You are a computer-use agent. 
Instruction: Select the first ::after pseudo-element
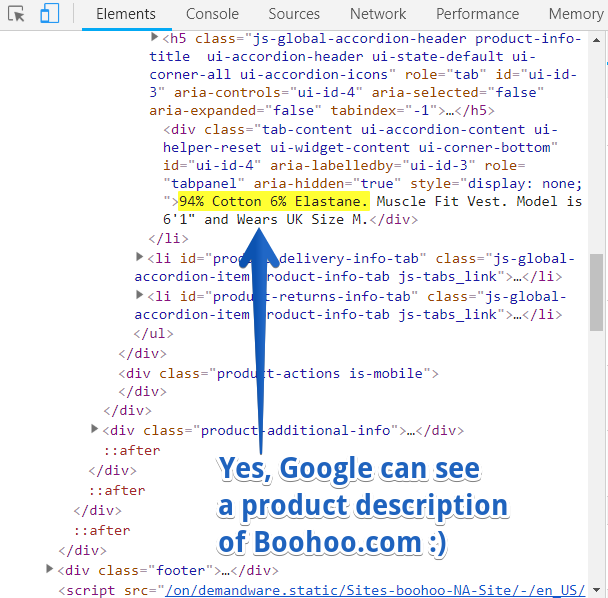click(131, 450)
